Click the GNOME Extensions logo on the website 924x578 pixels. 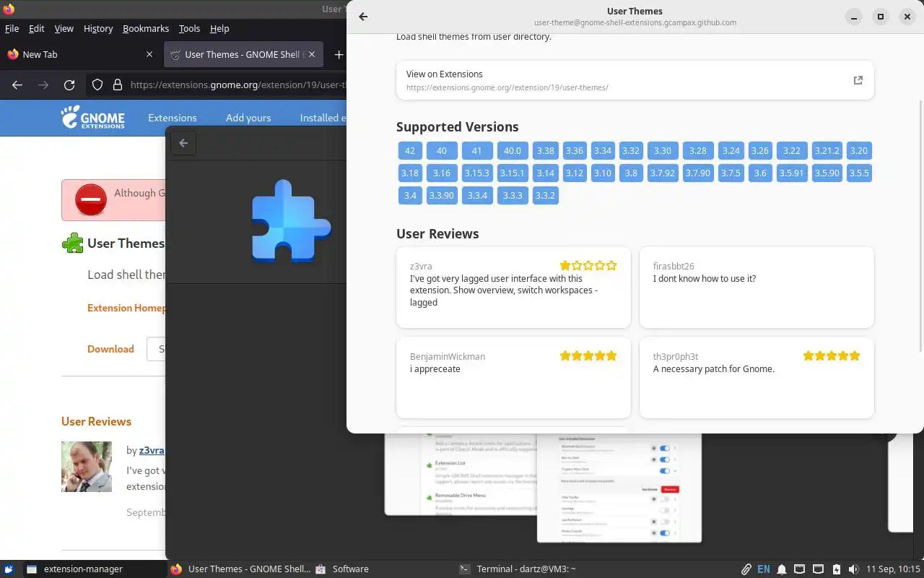(x=92, y=117)
